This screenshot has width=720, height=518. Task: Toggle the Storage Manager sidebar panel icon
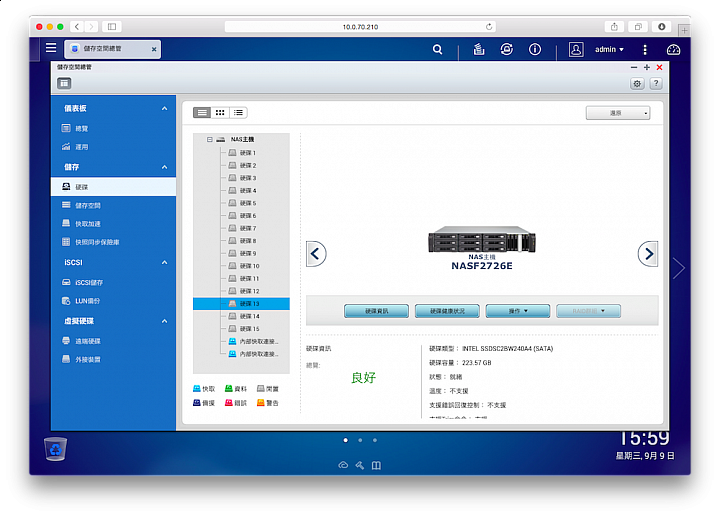point(64,83)
